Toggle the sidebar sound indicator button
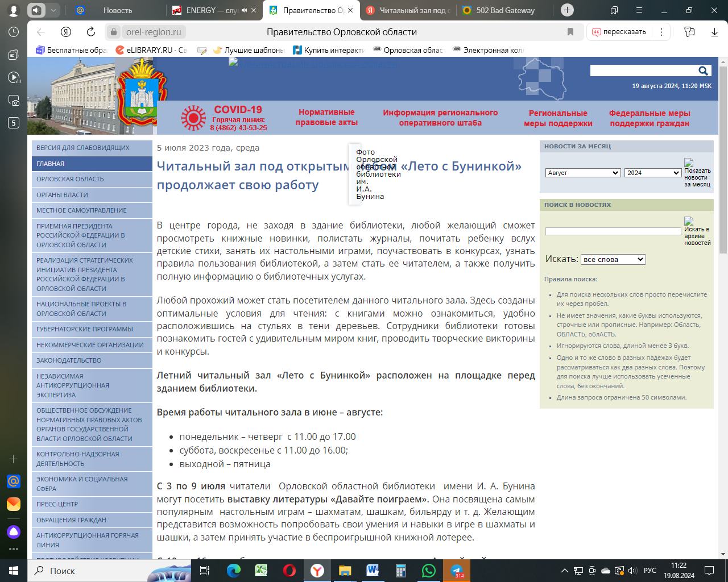Screen dimensions: 728x582 pos(36,10)
